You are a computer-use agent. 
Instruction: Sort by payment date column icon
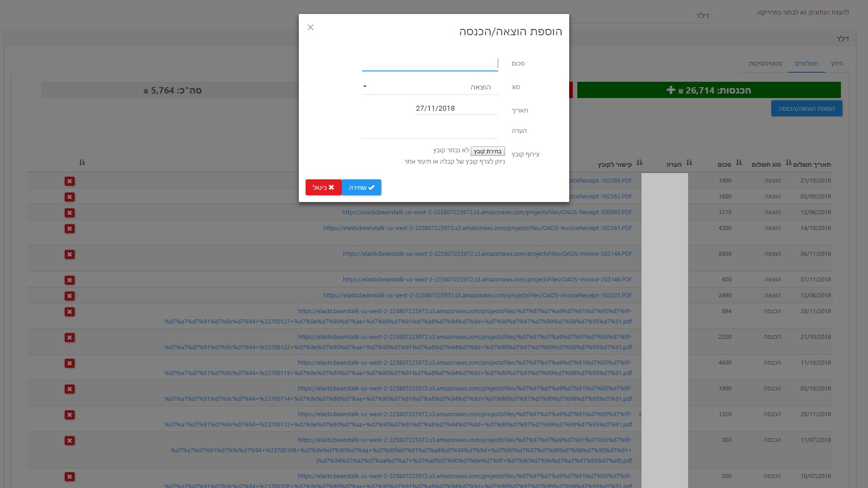tap(789, 163)
